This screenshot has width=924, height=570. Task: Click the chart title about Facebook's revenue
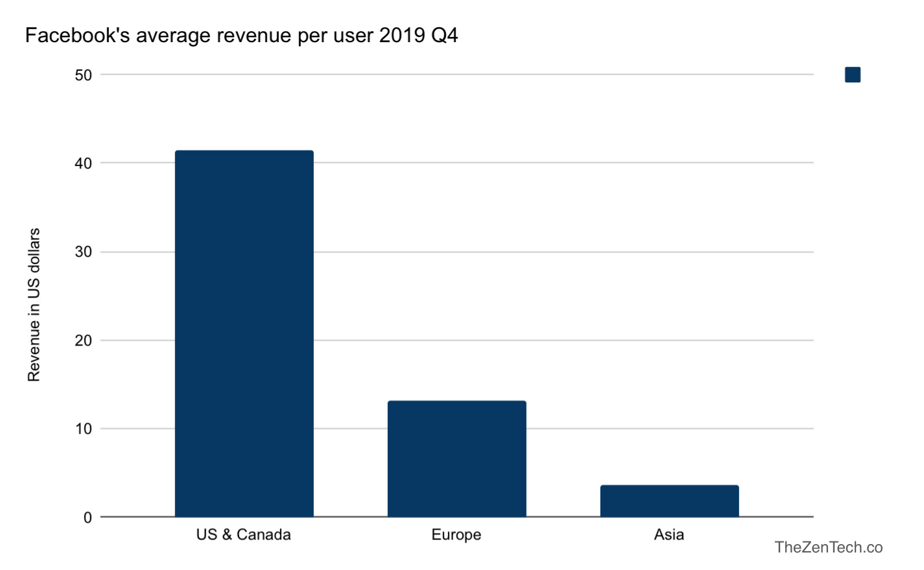pyautogui.click(x=241, y=35)
